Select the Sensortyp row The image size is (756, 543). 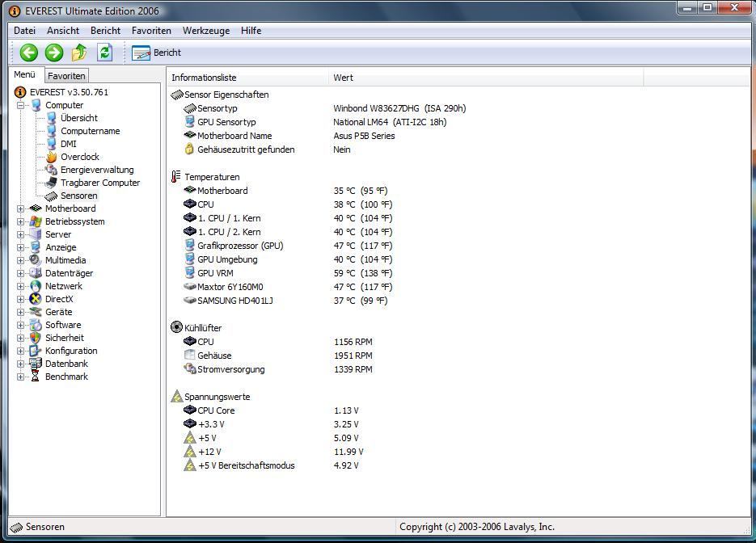pyautogui.click(x=324, y=108)
